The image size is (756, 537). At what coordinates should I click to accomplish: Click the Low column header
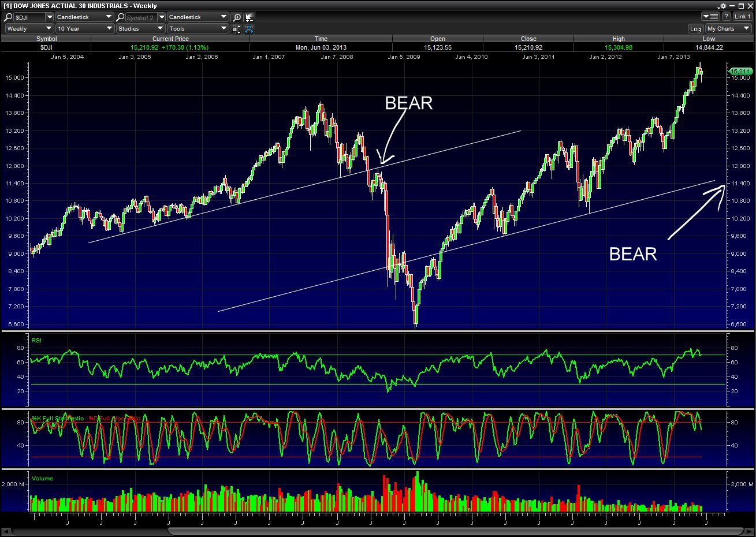tap(709, 39)
